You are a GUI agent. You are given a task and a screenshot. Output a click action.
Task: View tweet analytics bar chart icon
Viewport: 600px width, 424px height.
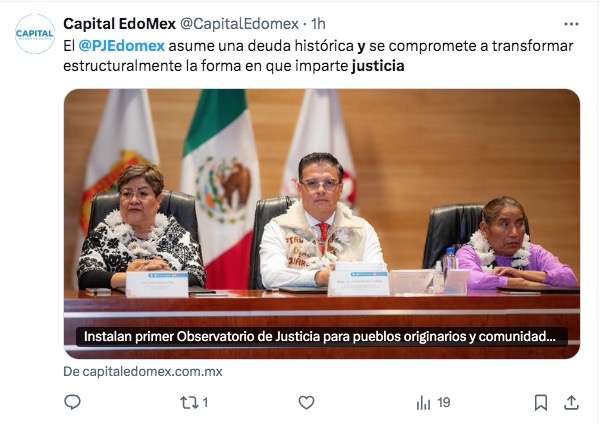(x=424, y=403)
